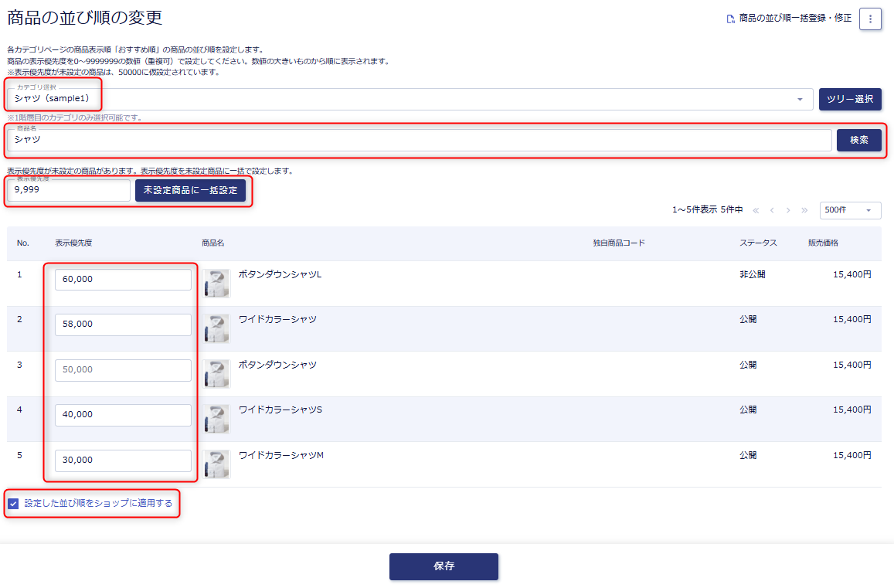
Task: Go to the next page arrow
Action: (x=788, y=210)
